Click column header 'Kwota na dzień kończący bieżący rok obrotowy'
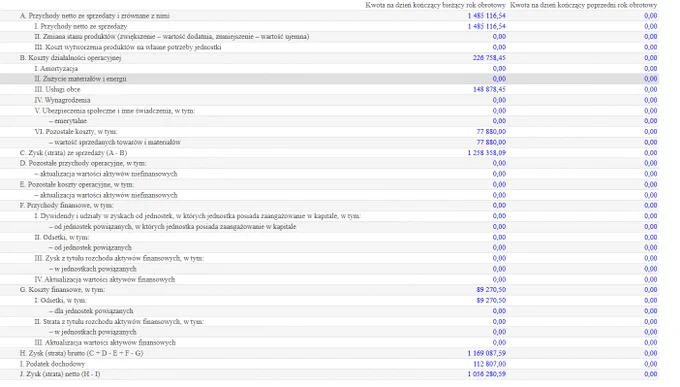 435,5
